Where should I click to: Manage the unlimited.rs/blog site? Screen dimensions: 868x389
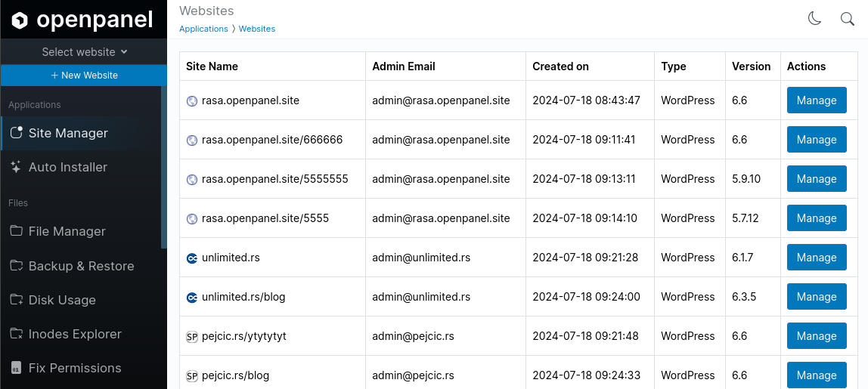pos(817,297)
